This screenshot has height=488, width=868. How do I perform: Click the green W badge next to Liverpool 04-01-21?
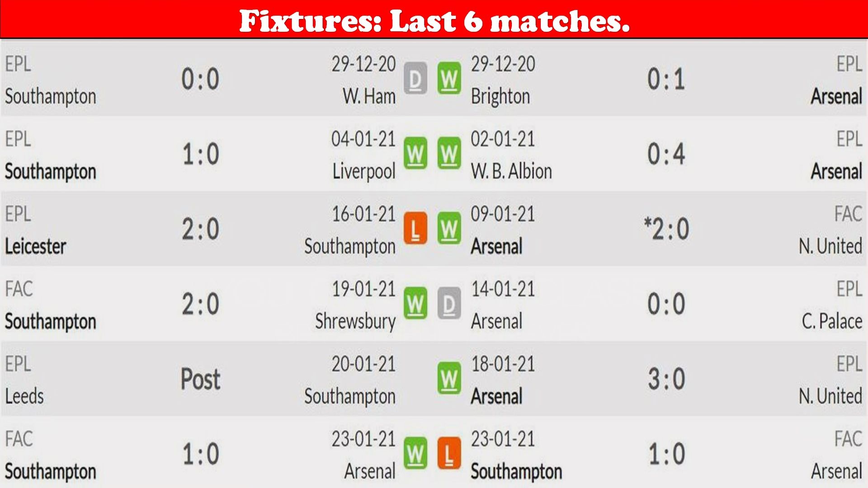click(415, 153)
